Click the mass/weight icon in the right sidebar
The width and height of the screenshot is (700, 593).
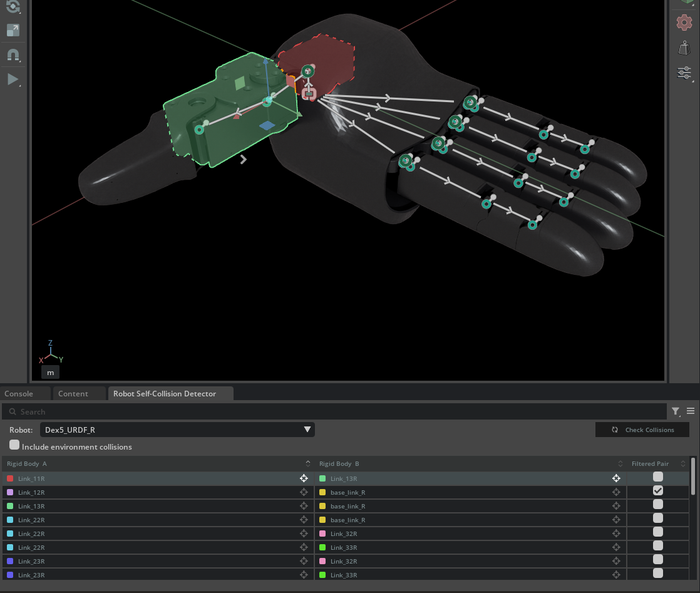(684, 47)
